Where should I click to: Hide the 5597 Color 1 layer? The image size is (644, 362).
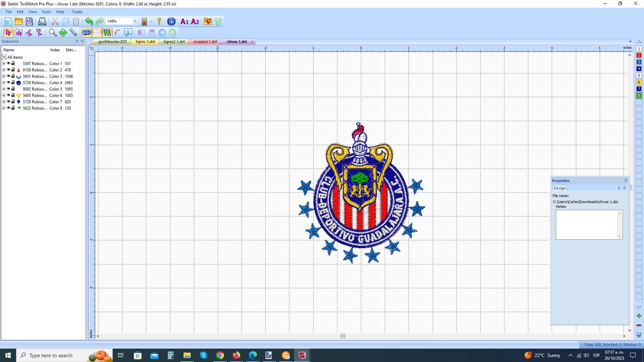[8, 64]
